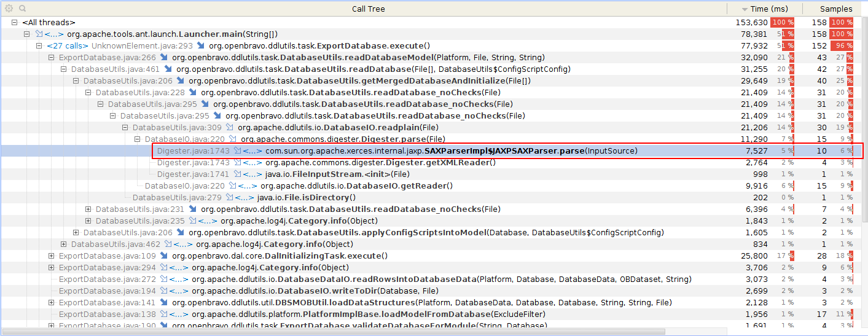Screen dimensions: 868x336
Task: Click the Call Tree column header
Action: pyautogui.click(x=369, y=9)
